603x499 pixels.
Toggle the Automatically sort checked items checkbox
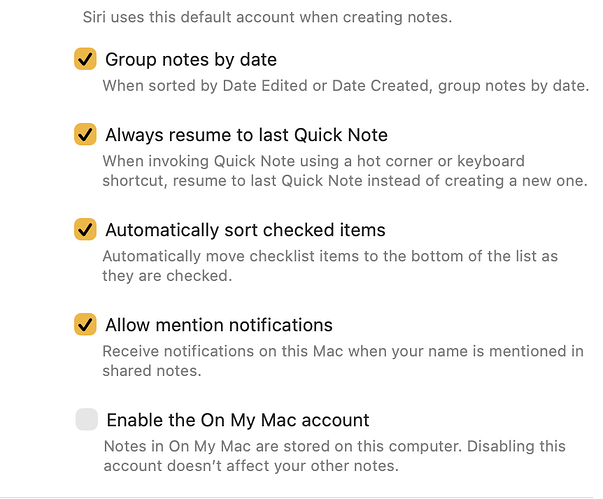click(x=85, y=230)
